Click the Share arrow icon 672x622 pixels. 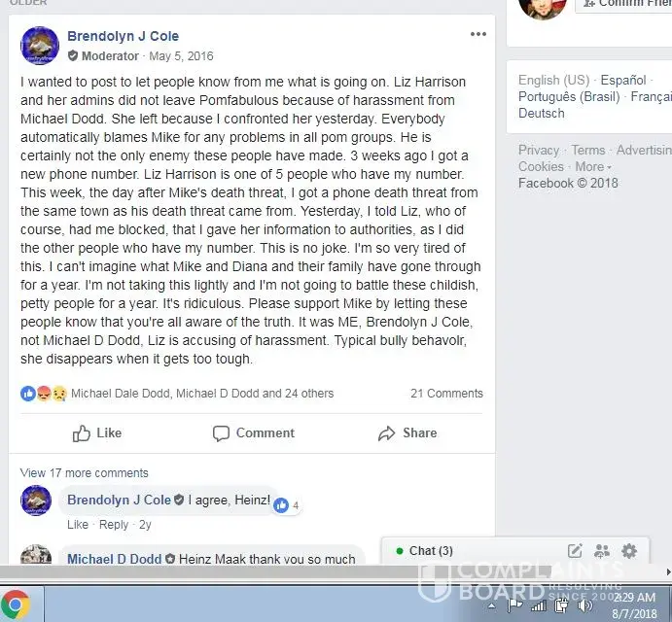pyautogui.click(x=386, y=433)
